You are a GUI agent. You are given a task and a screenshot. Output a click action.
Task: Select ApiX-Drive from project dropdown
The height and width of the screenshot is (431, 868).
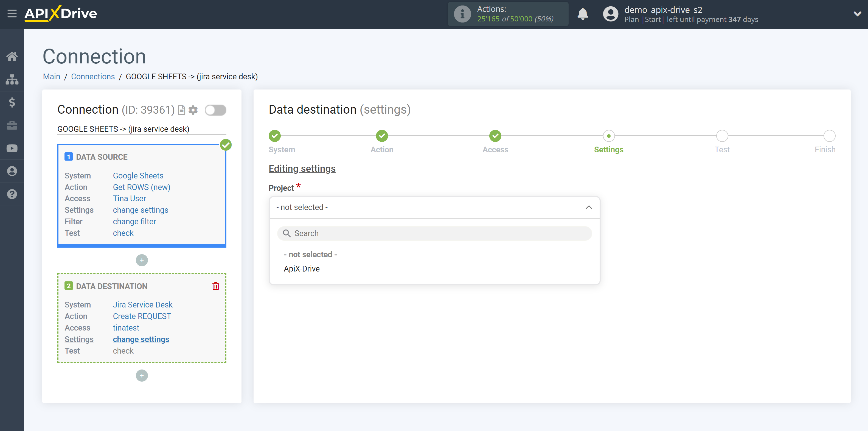pos(302,269)
